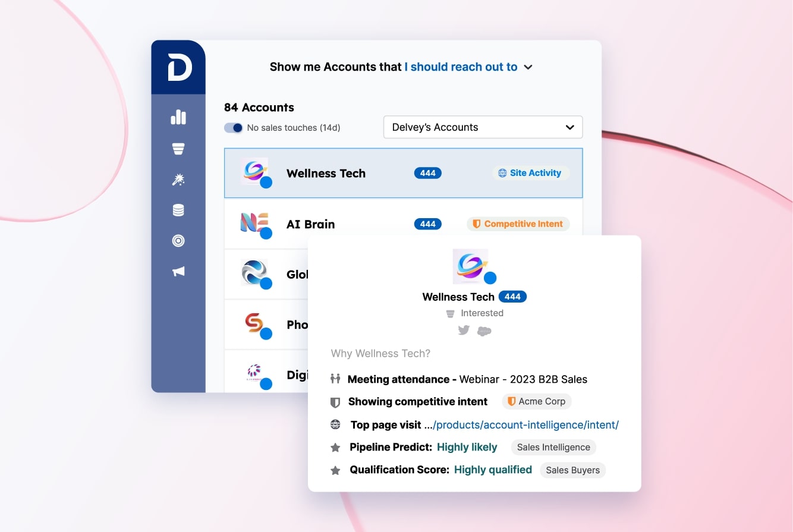Expand the 'I should reach out to' chevron
The image size is (793, 532).
click(528, 67)
